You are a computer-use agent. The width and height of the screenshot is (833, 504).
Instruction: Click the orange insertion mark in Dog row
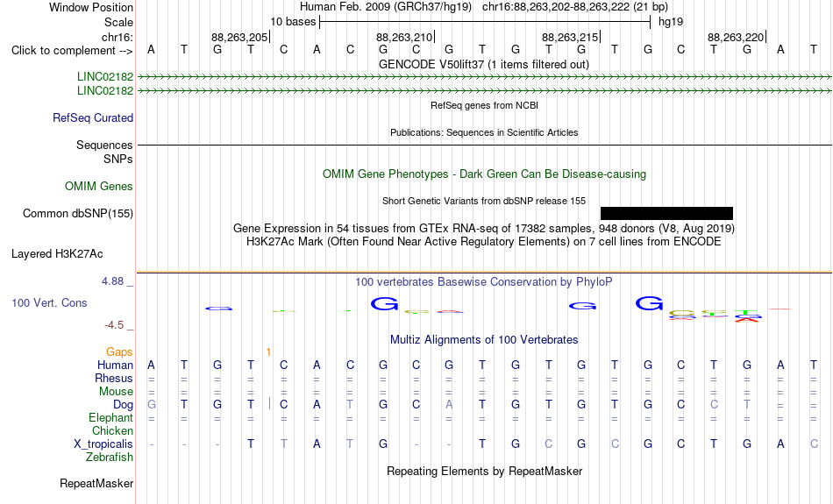[270, 403]
